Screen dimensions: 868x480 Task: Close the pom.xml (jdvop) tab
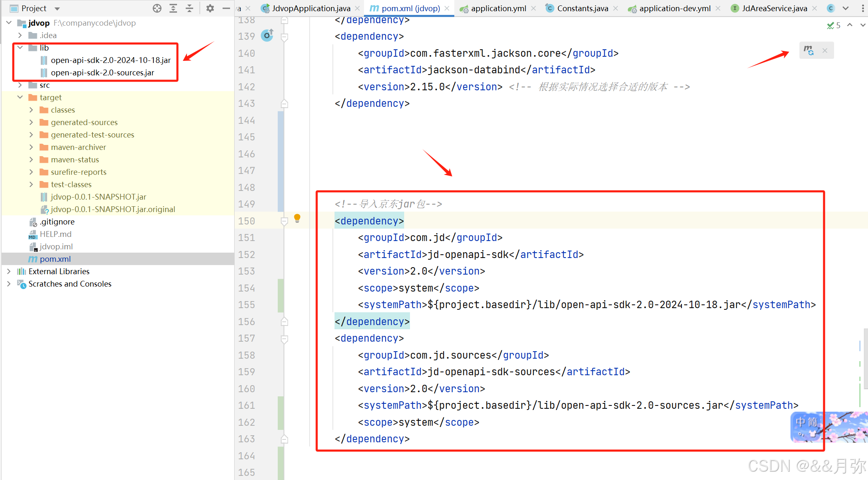point(447,8)
